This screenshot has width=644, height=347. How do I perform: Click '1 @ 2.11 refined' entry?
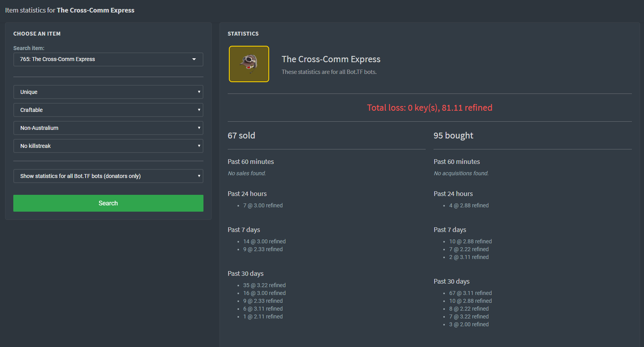[263, 316]
